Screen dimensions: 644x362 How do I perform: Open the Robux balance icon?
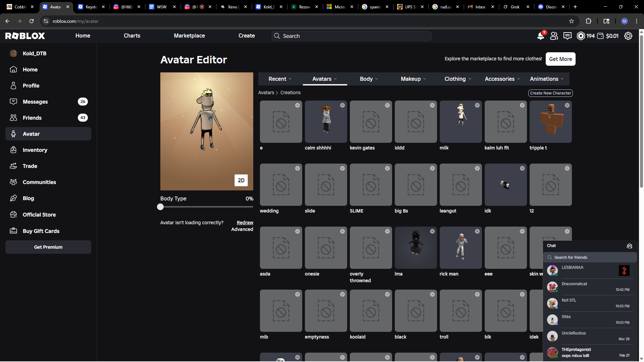(581, 36)
